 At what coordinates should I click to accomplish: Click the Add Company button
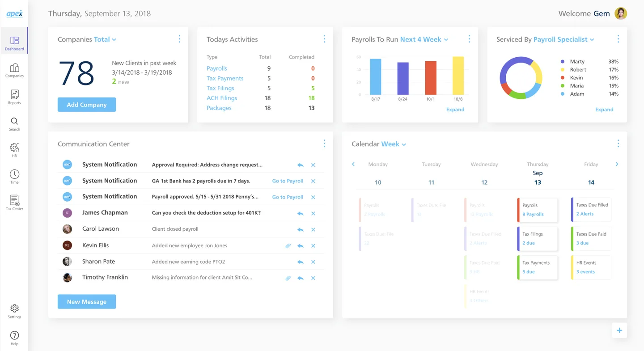click(86, 104)
